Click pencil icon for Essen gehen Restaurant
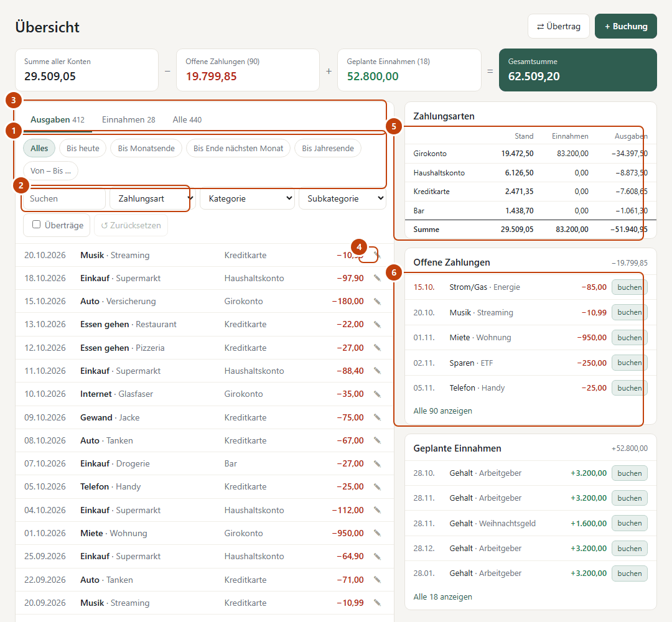This screenshot has height=622, width=672. [377, 324]
